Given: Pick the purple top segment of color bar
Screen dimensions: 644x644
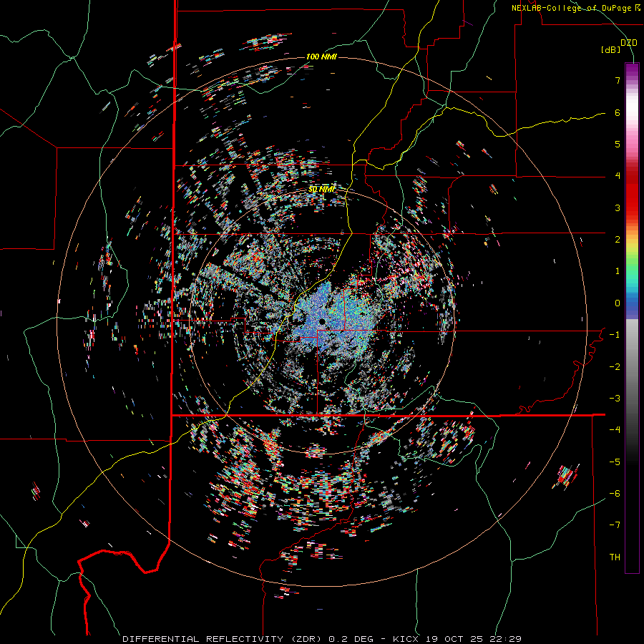Looking at the screenshot, I should pyautogui.click(x=632, y=70).
